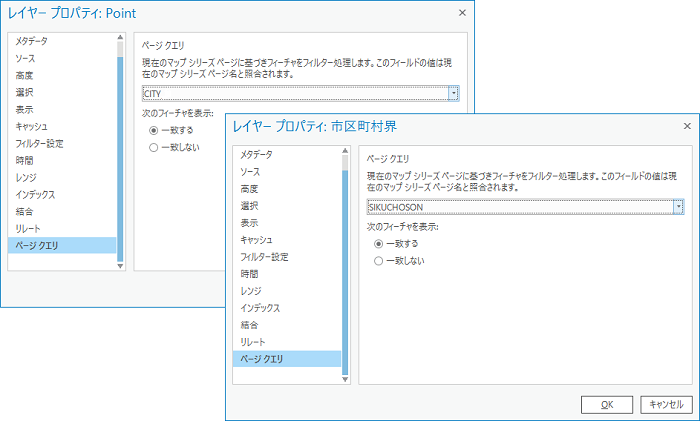Select ソース in Point layer properties
Screen dimensions: 700x421
[25, 58]
